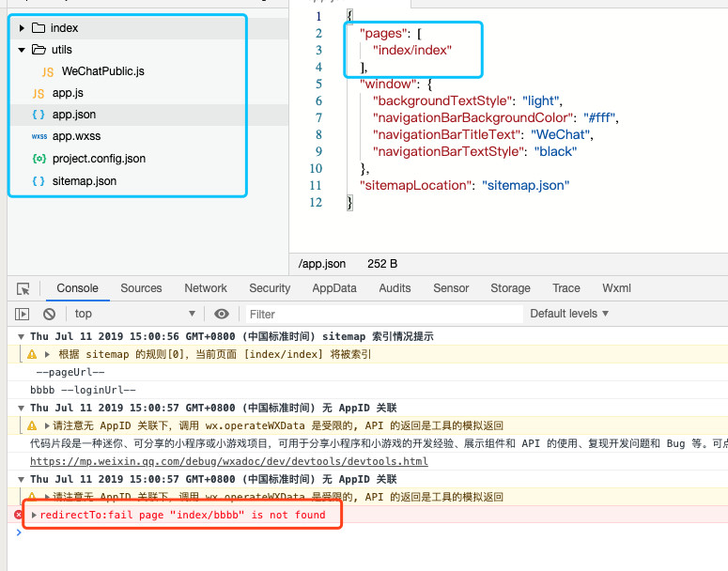Open the top context dropdown

coord(134,314)
